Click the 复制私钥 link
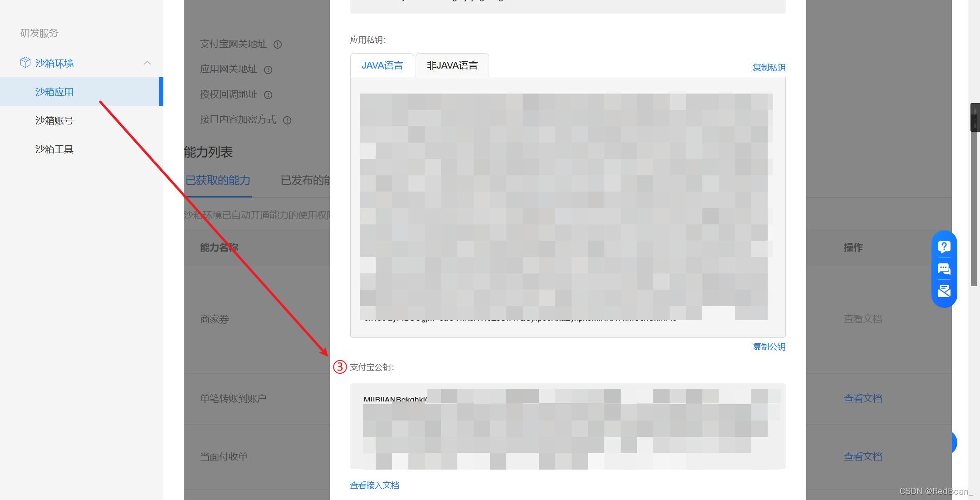 tap(769, 67)
